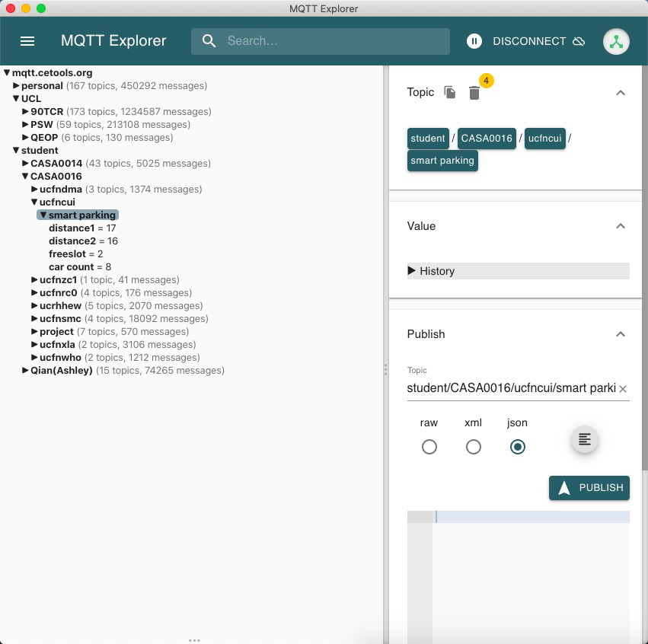This screenshot has height=644, width=648.
Task: Select the car count = 8 topic
Action: click(80, 267)
